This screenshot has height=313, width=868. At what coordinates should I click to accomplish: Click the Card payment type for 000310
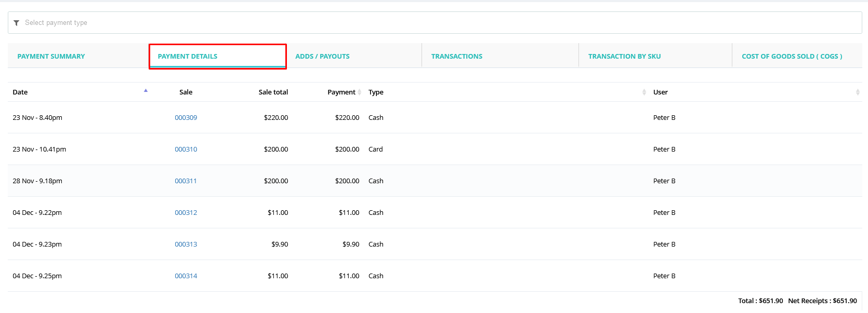pyautogui.click(x=375, y=149)
